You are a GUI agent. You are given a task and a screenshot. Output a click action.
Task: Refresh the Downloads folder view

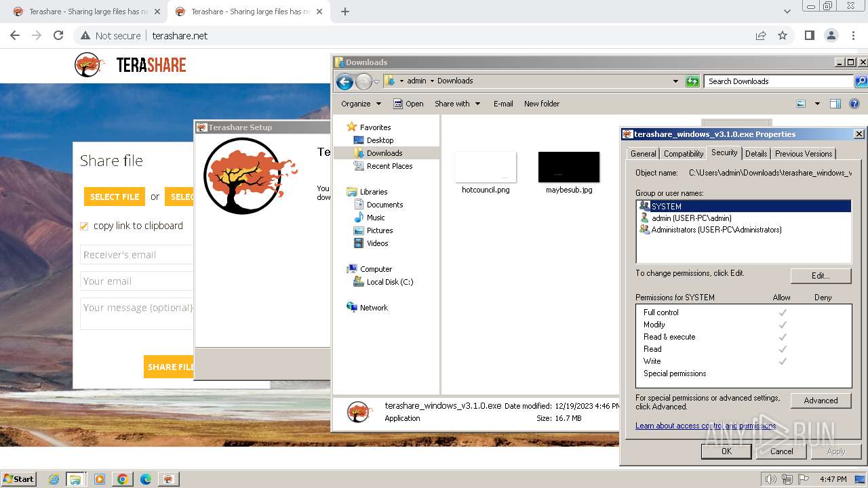pyautogui.click(x=692, y=81)
